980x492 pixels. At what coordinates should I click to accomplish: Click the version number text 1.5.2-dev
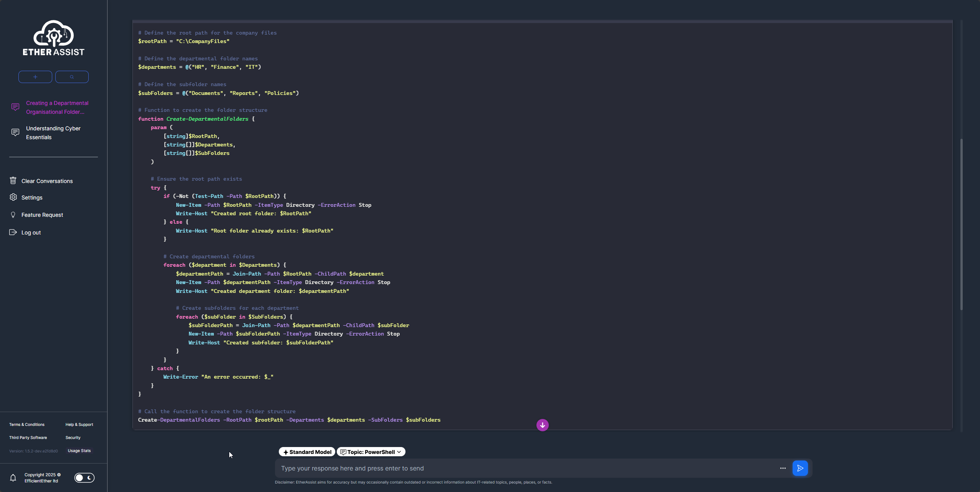33,451
